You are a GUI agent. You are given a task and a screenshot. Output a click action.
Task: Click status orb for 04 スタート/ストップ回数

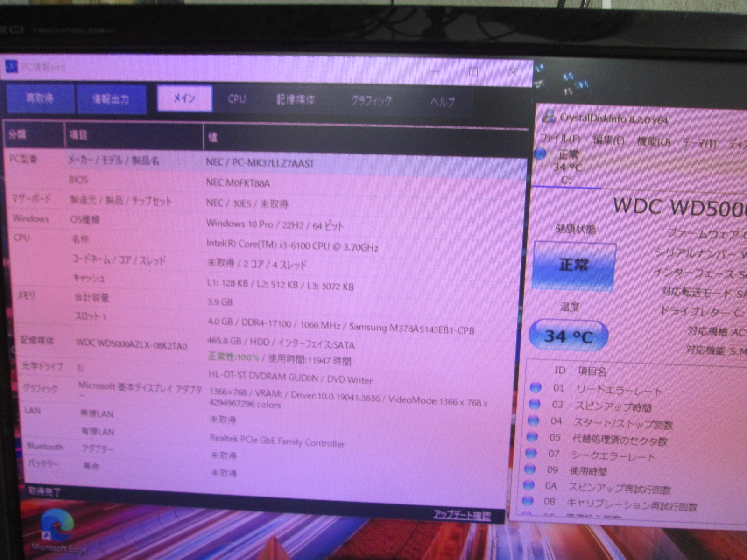point(533,420)
